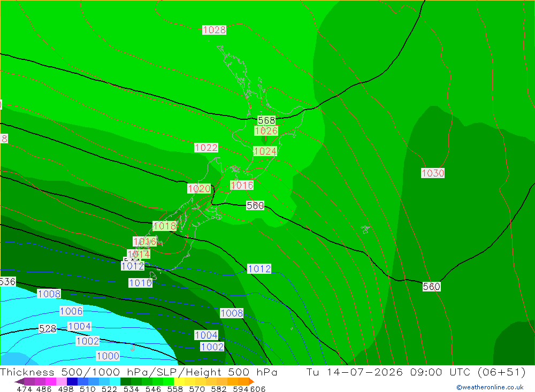Screen dimensions: 535x392
Task: Select the red 1026 pressure label
Action: click(266, 130)
